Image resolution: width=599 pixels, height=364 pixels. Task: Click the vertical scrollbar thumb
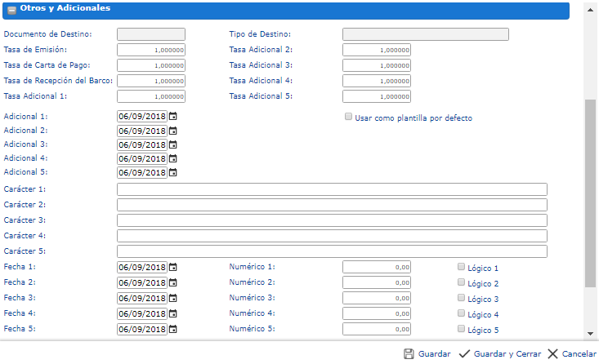click(x=590, y=193)
